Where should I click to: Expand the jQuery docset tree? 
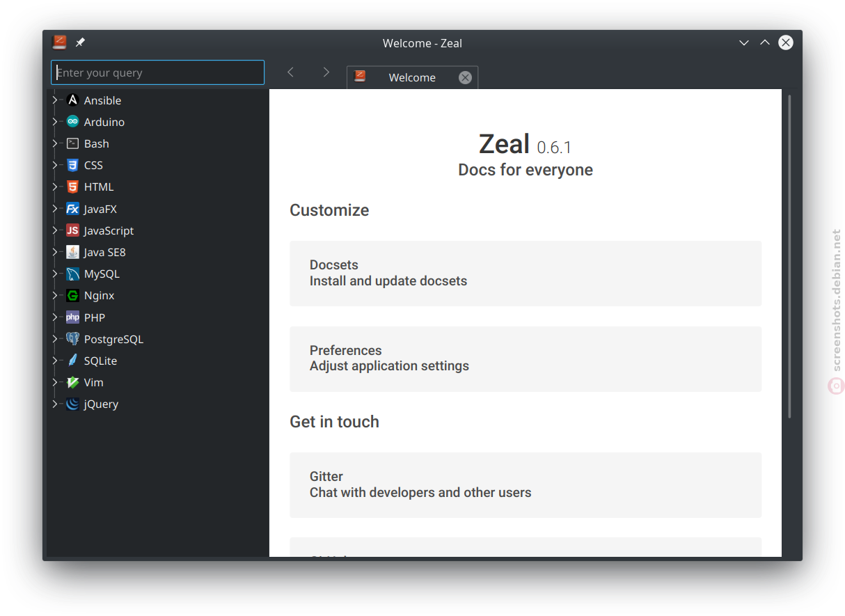pos(55,404)
